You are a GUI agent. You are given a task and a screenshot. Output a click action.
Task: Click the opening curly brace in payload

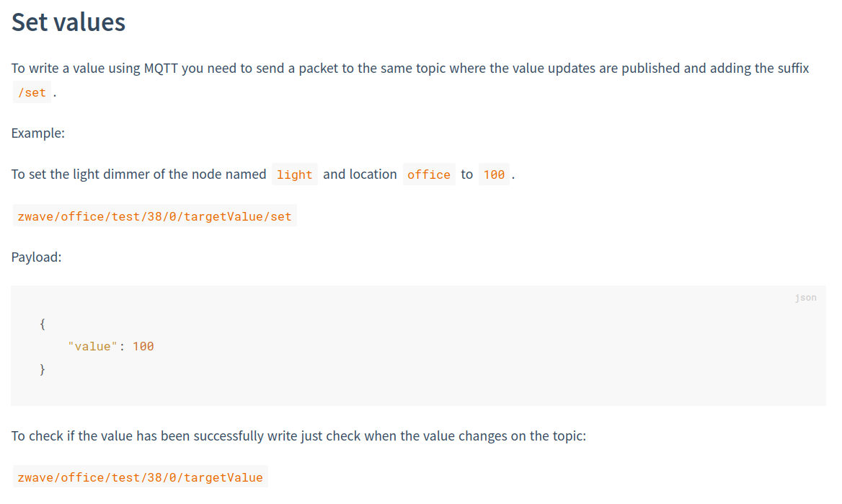pyautogui.click(x=43, y=324)
